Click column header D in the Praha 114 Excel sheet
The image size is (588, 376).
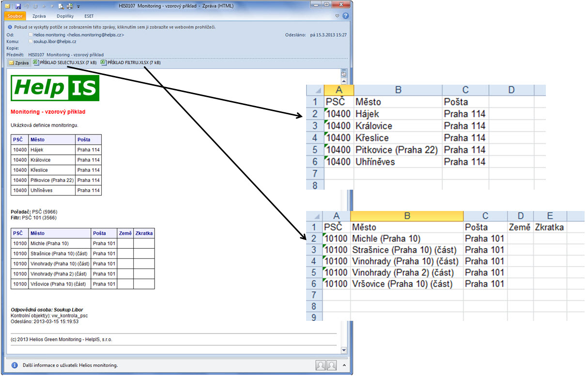pyautogui.click(x=511, y=90)
